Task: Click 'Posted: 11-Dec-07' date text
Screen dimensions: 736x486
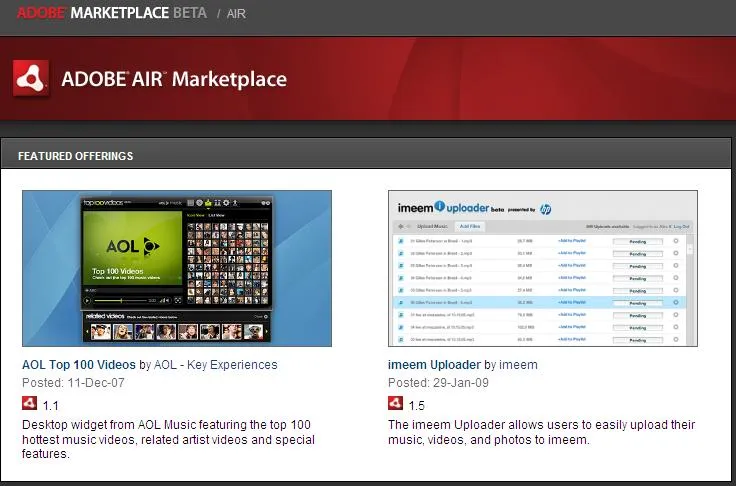Action: point(73,383)
